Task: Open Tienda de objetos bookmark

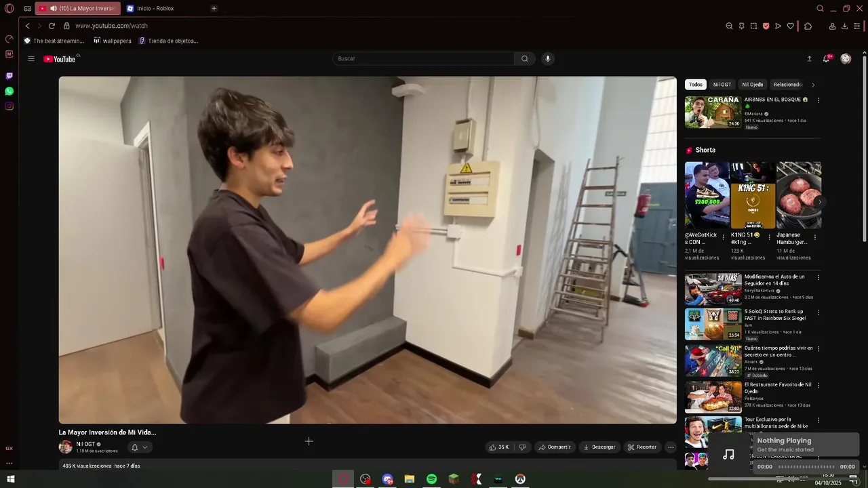Action: coord(169,41)
